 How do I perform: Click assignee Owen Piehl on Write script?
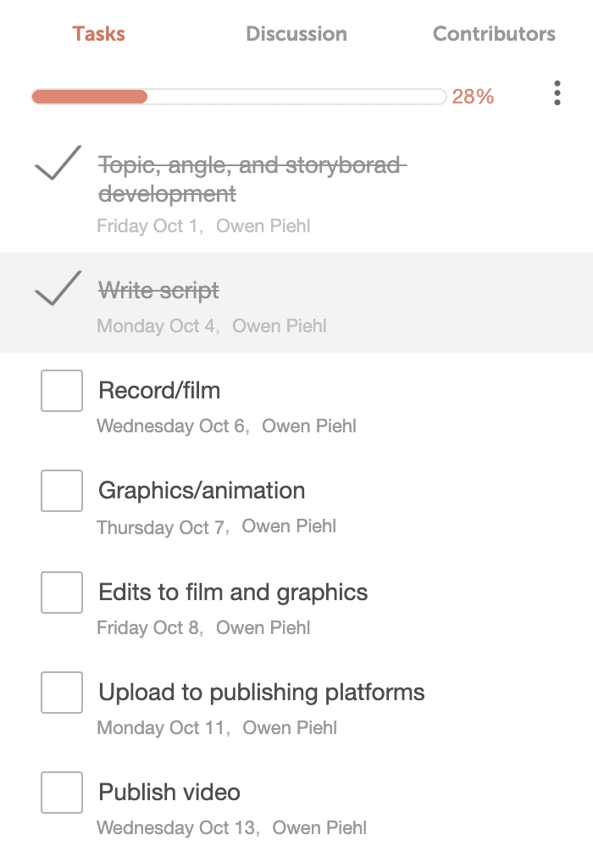point(280,325)
